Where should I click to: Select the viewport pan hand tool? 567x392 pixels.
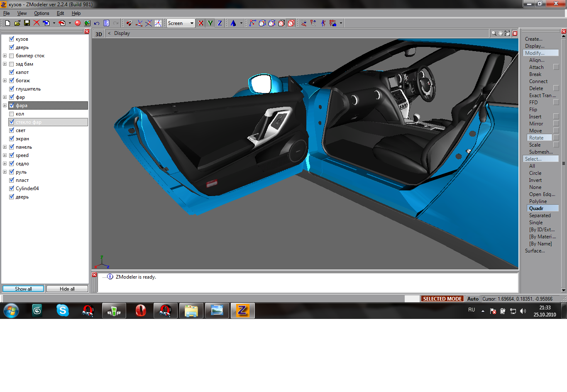[x=501, y=33]
